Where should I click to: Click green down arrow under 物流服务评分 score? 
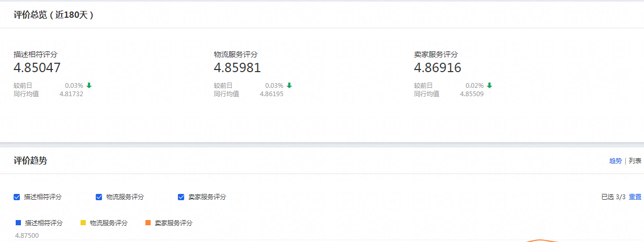(x=289, y=85)
